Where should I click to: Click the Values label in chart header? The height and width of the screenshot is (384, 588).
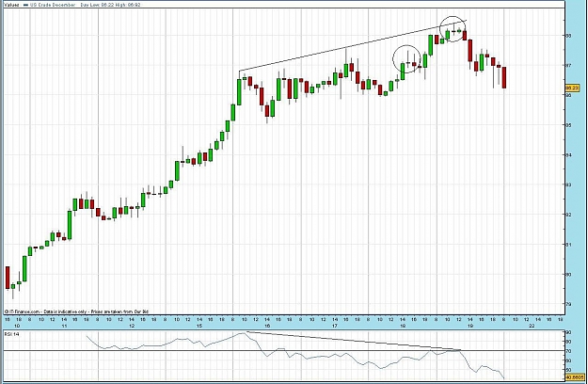tap(10, 5)
